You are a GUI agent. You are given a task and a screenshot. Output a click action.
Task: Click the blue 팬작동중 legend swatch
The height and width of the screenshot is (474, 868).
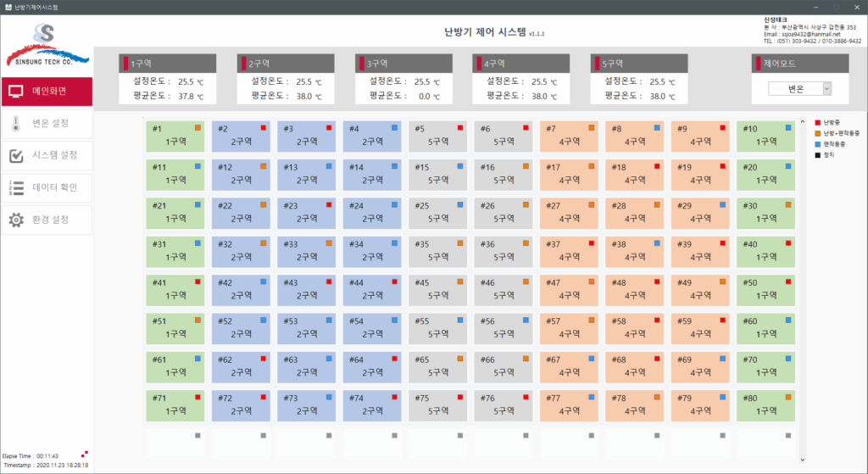817,144
